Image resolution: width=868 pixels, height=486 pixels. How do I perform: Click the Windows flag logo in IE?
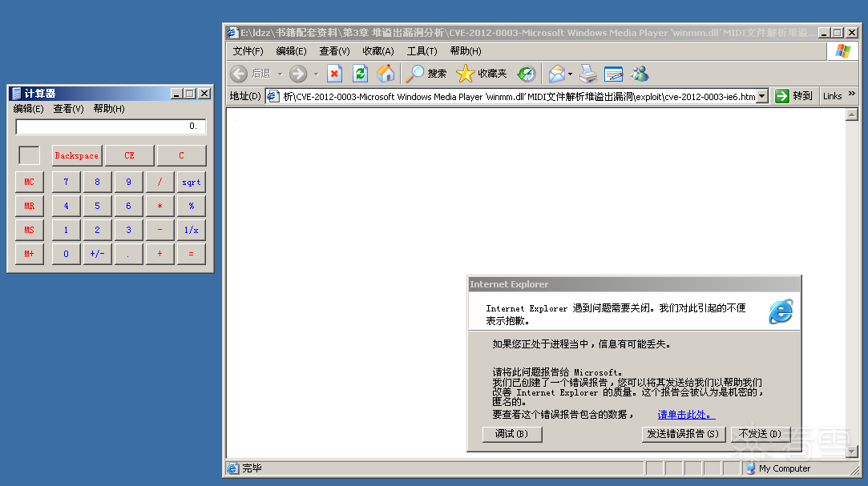tap(842, 51)
